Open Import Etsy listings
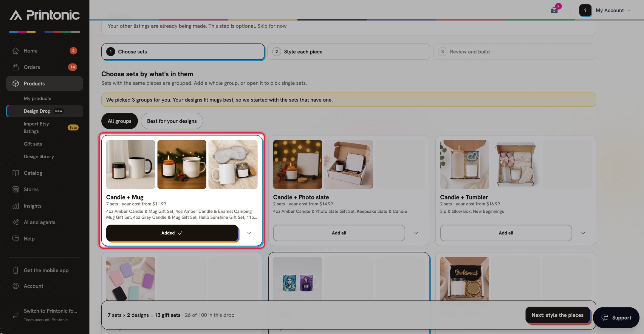This screenshot has height=334, width=644. [44, 127]
